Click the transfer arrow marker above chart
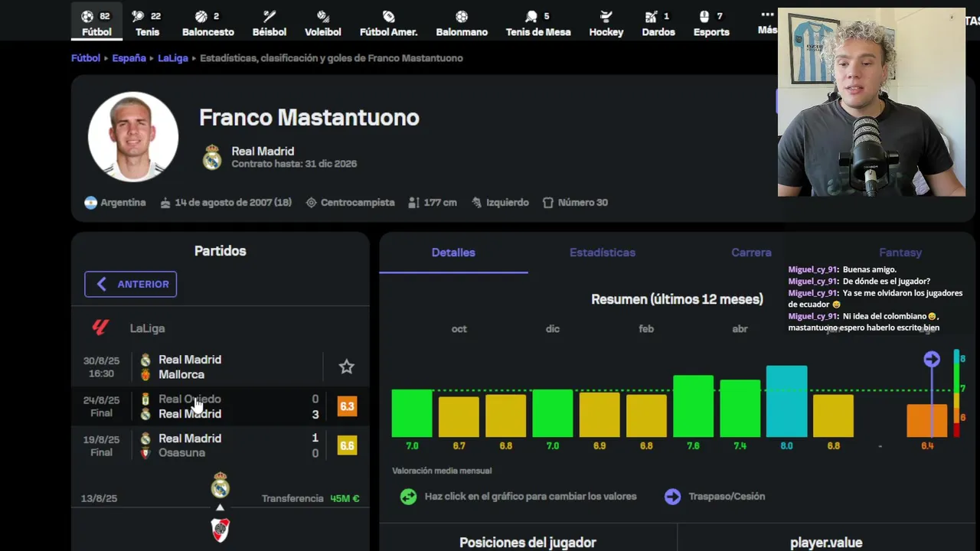 [932, 359]
